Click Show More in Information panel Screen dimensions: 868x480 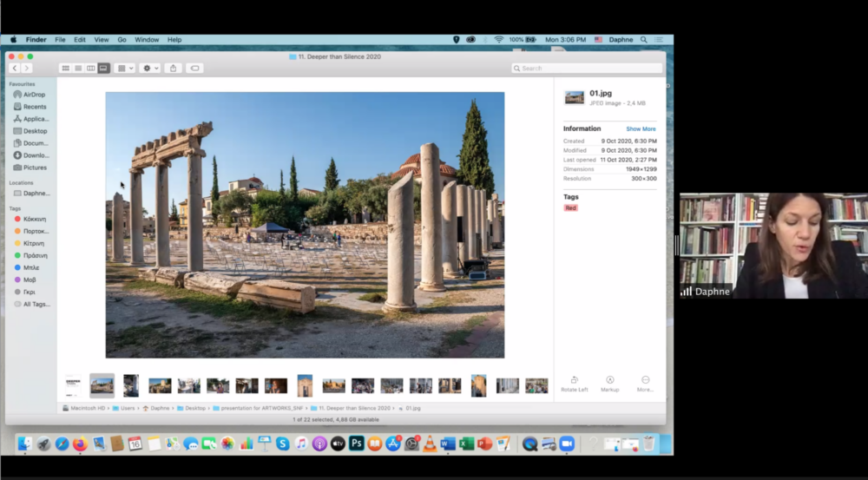pos(641,129)
